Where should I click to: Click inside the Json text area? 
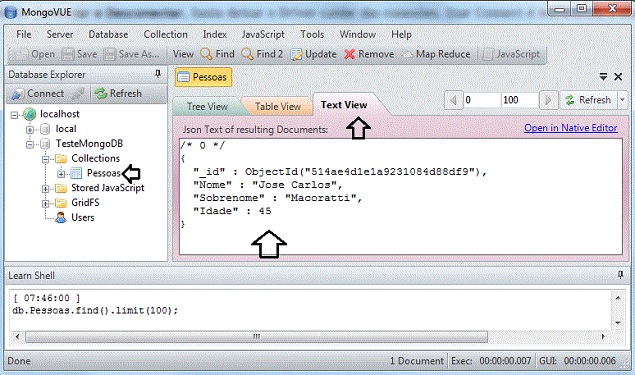[401, 197]
